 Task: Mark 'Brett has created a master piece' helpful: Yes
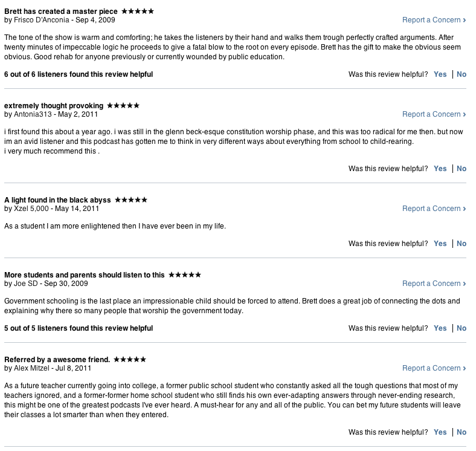pyautogui.click(x=440, y=74)
